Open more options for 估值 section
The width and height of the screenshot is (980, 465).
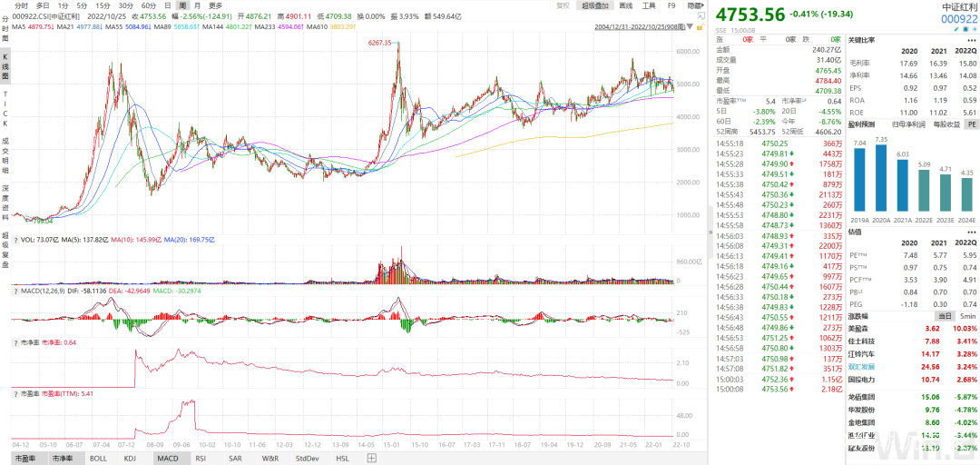(x=971, y=231)
